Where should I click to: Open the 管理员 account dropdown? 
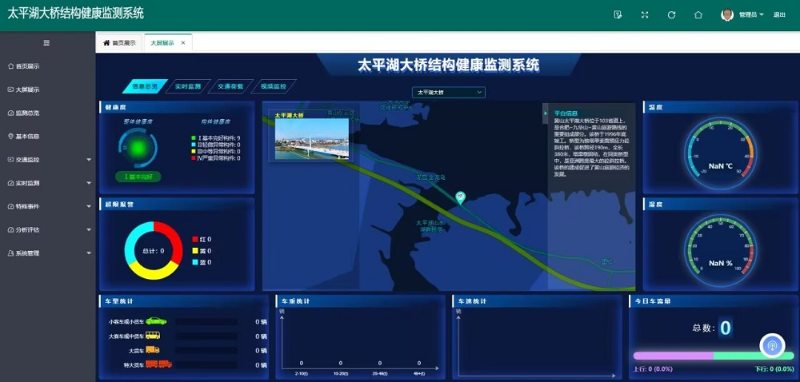point(751,15)
